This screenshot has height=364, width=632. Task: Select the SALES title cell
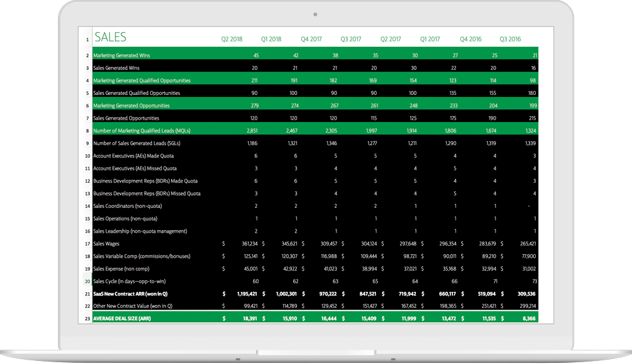point(110,37)
